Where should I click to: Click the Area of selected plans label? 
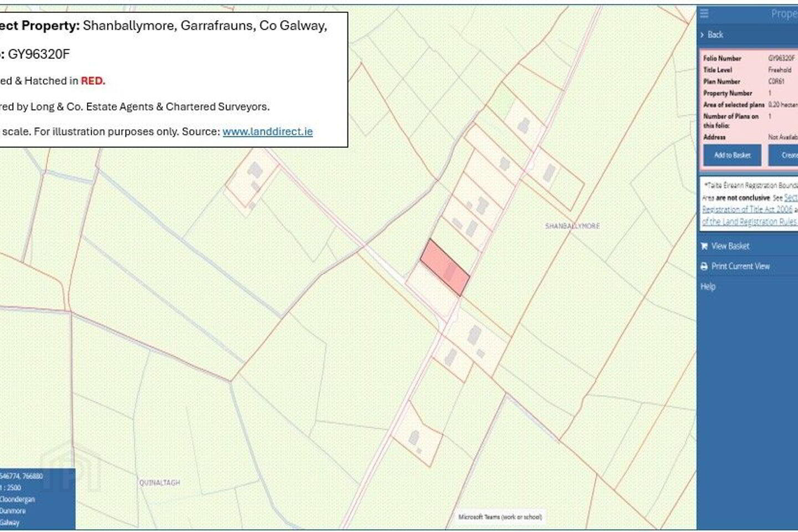pyautogui.click(x=734, y=105)
